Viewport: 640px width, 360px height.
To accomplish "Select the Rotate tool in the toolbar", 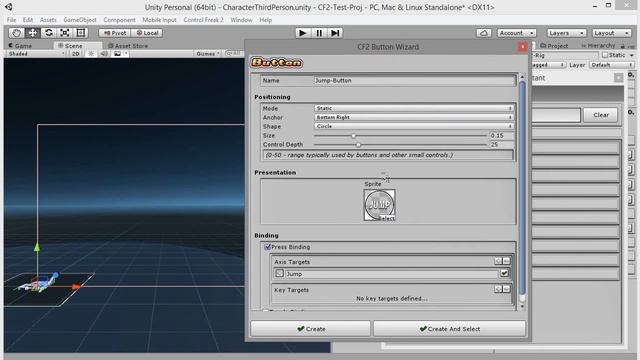I will pos(49,33).
